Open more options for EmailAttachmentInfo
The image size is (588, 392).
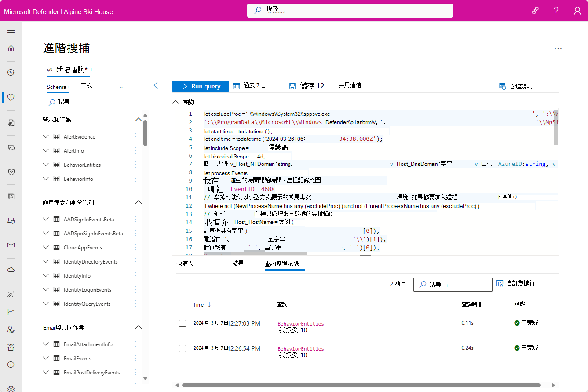tap(135, 344)
